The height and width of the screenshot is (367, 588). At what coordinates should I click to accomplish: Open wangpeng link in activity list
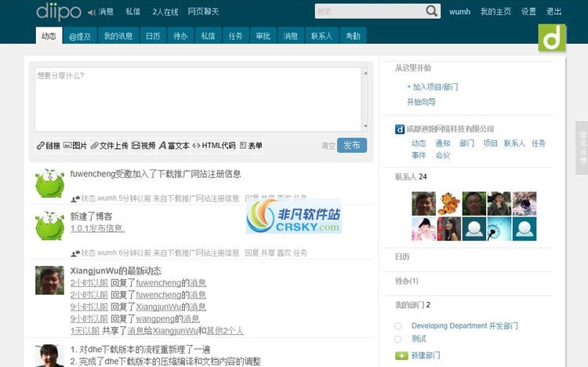[x=155, y=319]
